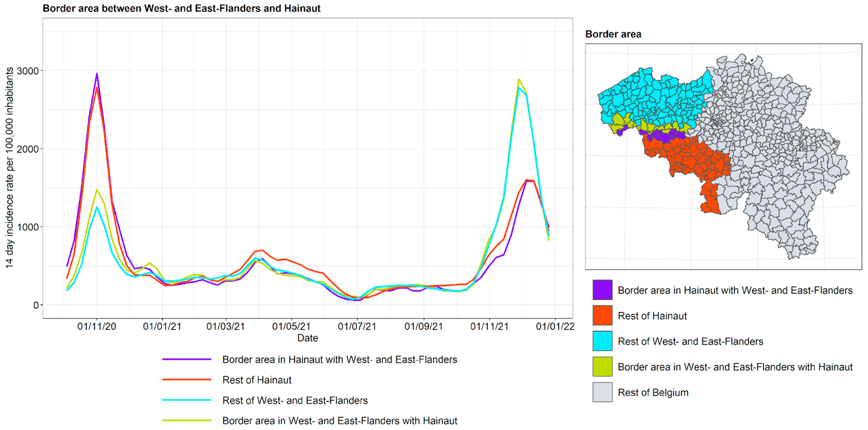Image resolution: width=868 pixels, height=430 pixels.
Task: Click the orange Rest of Hainaut swatch
Action: [x=602, y=315]
